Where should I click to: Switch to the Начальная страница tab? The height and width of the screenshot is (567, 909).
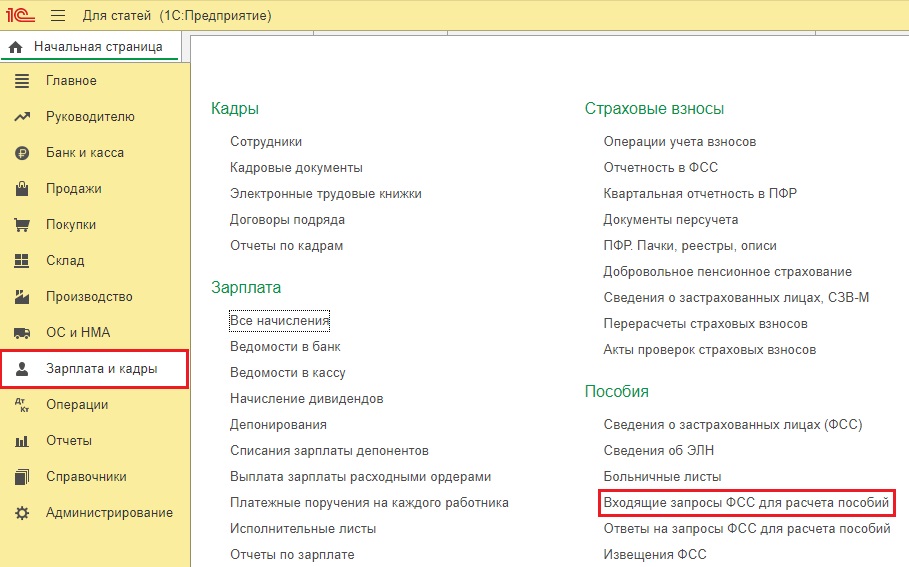point(91,47)
